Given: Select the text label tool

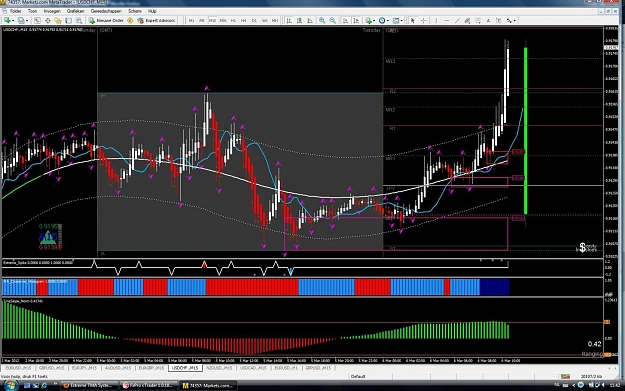Looking at the screenshot, I should pos(499,20).
